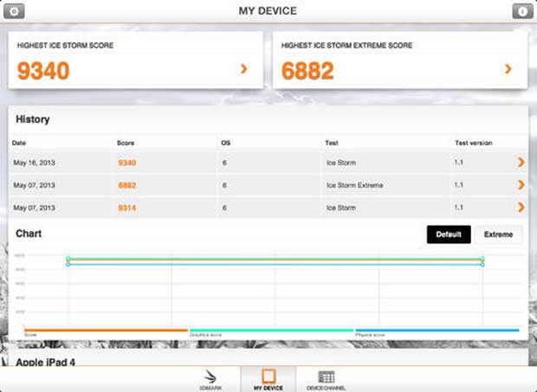Screen dimensions: 537x392
Task: Toggle the green Graphics score legend bar
Action: [x=272, y=331]
